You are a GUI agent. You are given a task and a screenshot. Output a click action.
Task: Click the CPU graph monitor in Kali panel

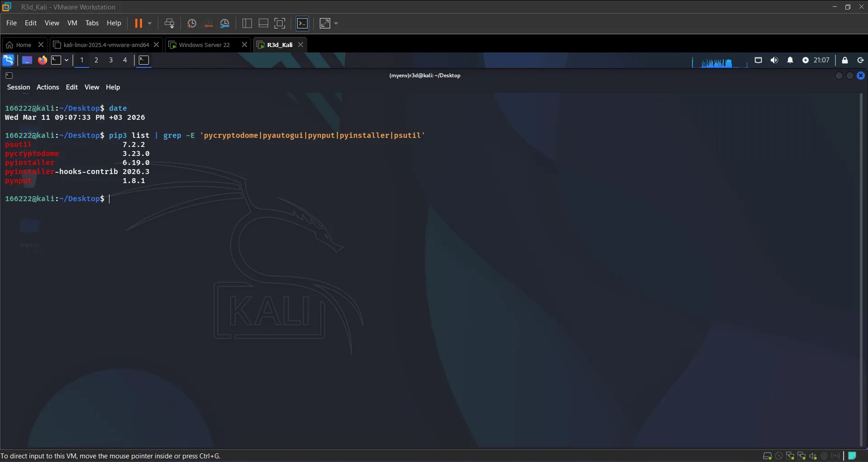click(x=720, y=61)
